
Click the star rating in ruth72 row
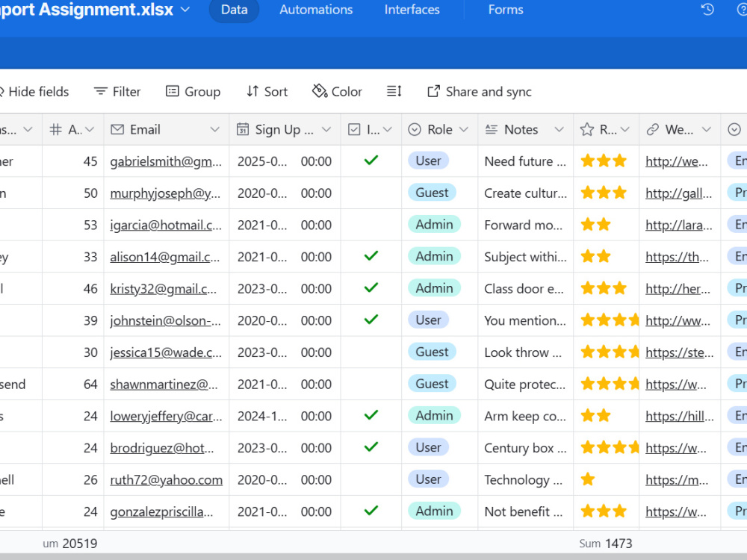tap(588, 479)
